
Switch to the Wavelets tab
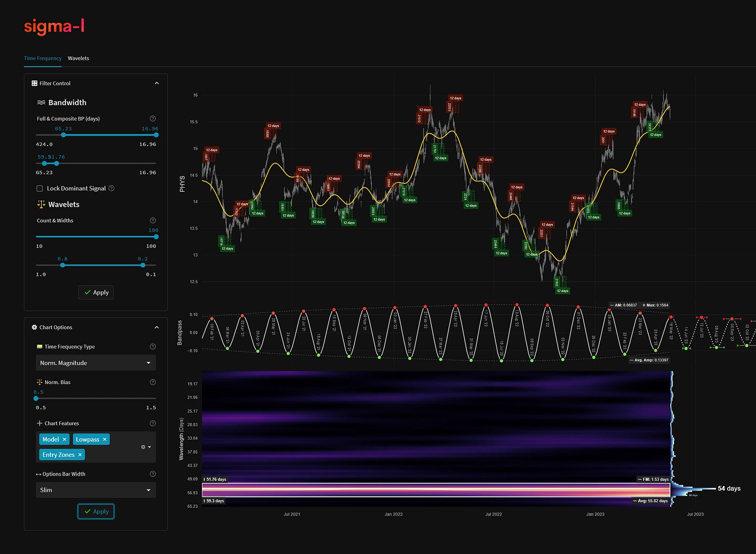coord(78,58)
